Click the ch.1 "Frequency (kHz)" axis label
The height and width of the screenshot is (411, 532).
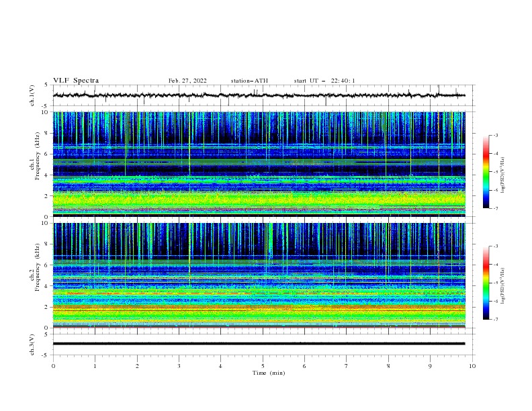click(x=37, y=156)
